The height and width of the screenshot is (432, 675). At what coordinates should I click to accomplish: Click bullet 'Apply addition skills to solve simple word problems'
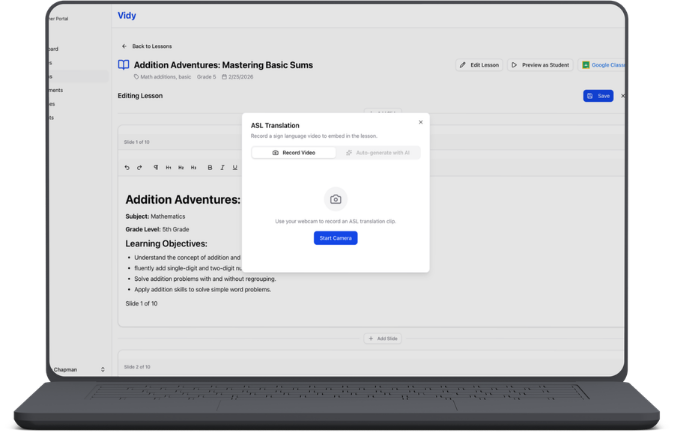pos(203,290)
